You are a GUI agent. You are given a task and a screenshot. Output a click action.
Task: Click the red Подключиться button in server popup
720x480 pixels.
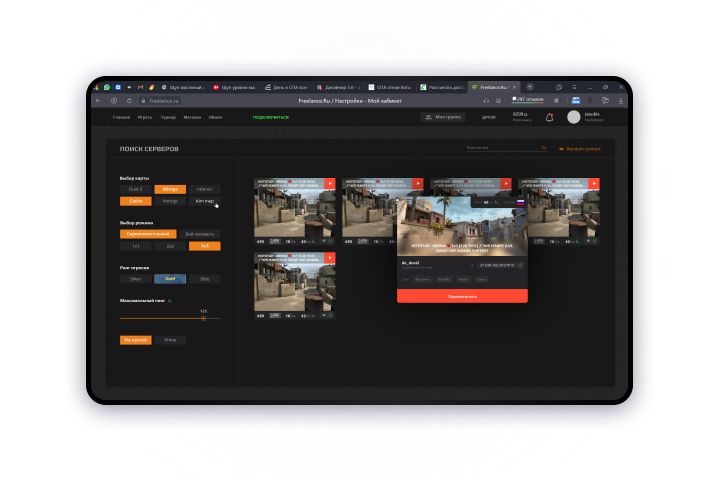tap(462, 296)
